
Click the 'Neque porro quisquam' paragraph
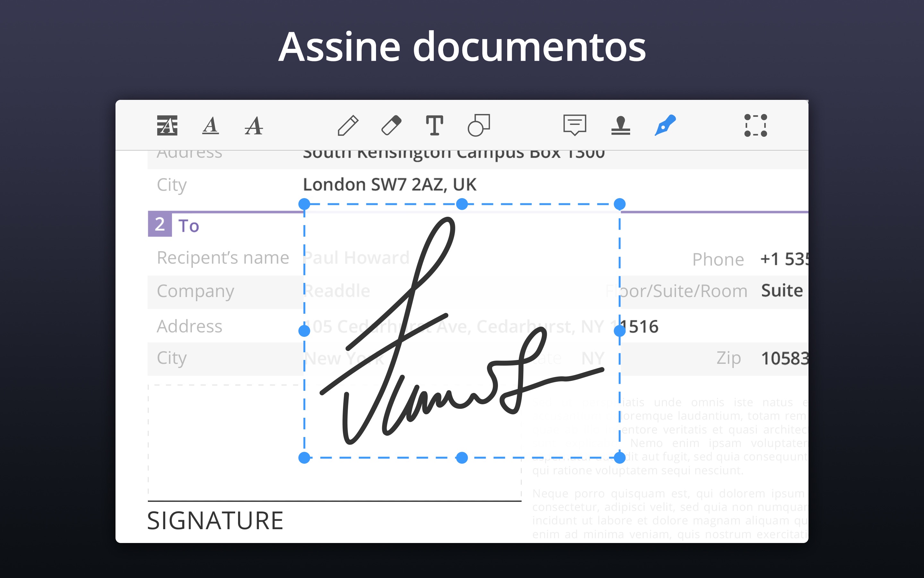670,514
